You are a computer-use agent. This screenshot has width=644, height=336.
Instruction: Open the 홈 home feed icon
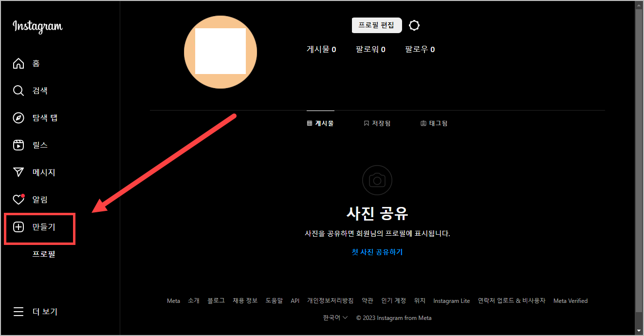coord(18,63)
